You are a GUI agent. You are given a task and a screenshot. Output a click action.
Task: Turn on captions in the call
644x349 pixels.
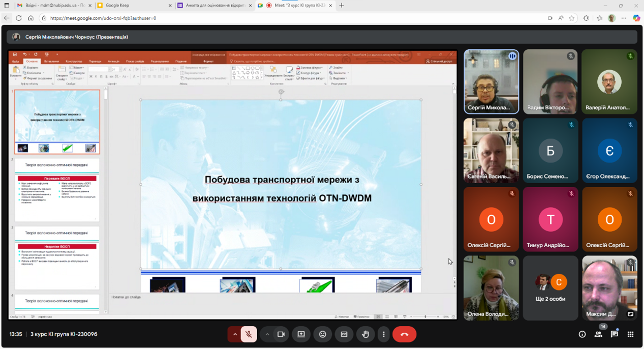344,334
